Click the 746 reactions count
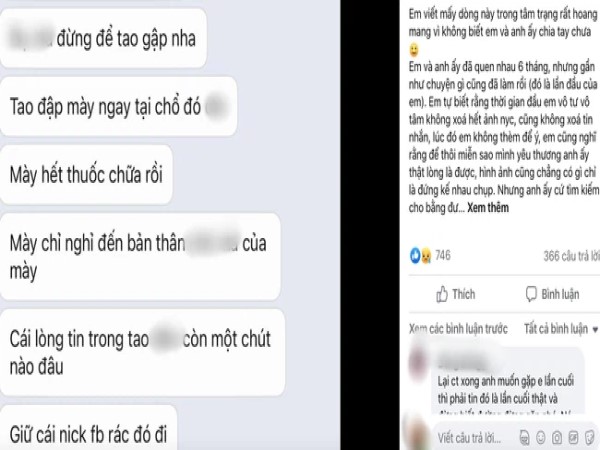This screenshot has width=600, height=450. point(443,255)
